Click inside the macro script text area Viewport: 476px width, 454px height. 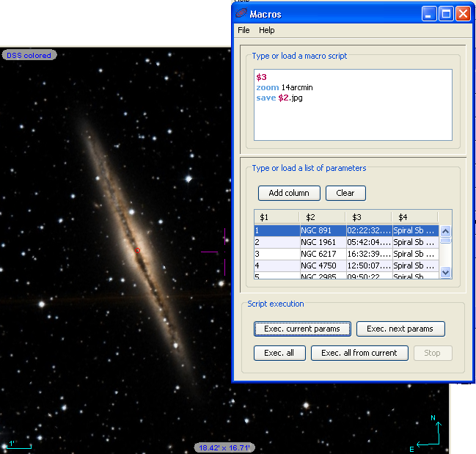353,105
